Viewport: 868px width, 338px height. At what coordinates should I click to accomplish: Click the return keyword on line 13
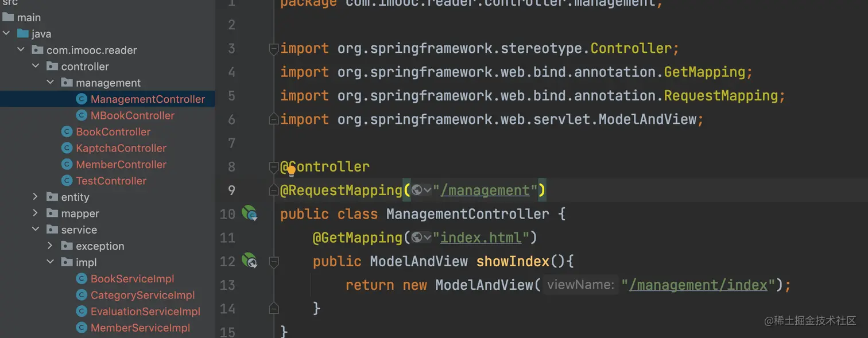click(x=370, y=285)
